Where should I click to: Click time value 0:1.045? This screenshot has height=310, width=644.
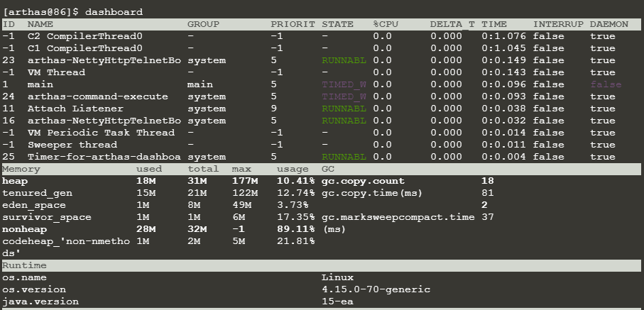[x=503, y=48]
